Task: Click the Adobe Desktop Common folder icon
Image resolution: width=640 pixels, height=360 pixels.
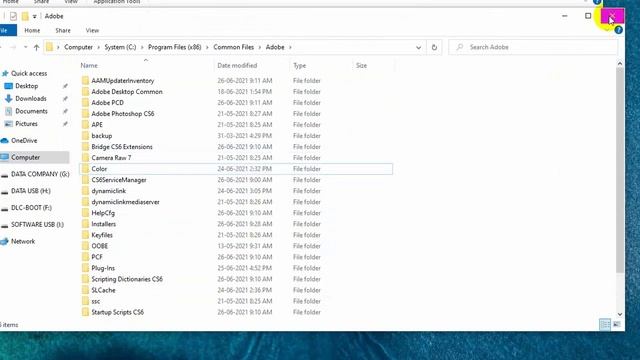Action: [85, 91]
